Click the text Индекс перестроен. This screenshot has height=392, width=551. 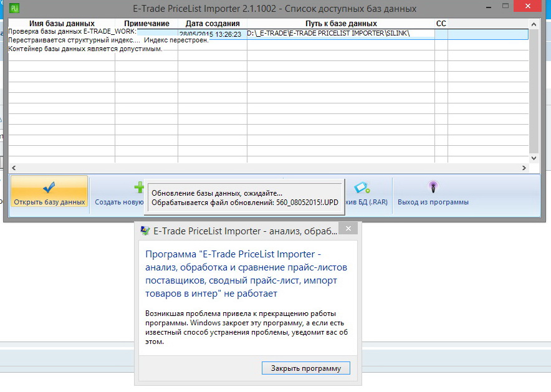click(176, 40)
